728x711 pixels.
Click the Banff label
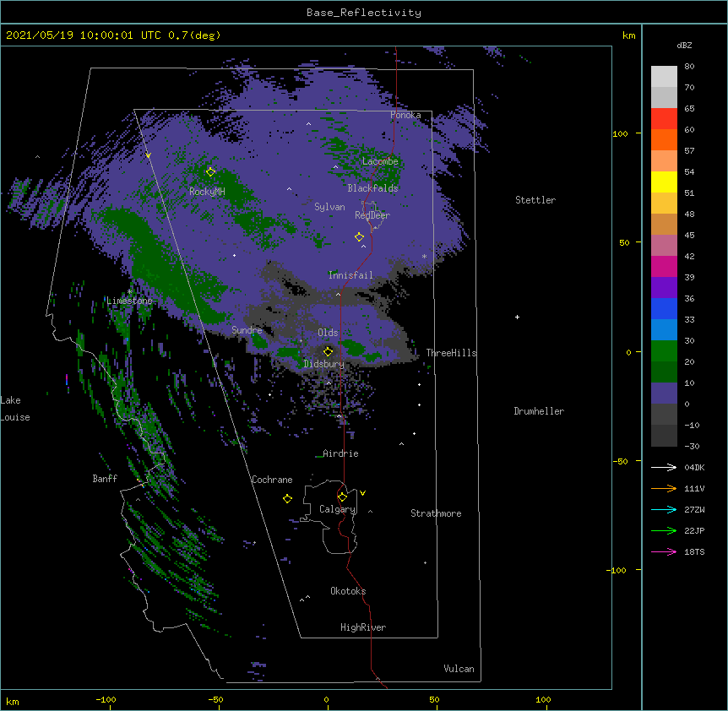(105, 479)
